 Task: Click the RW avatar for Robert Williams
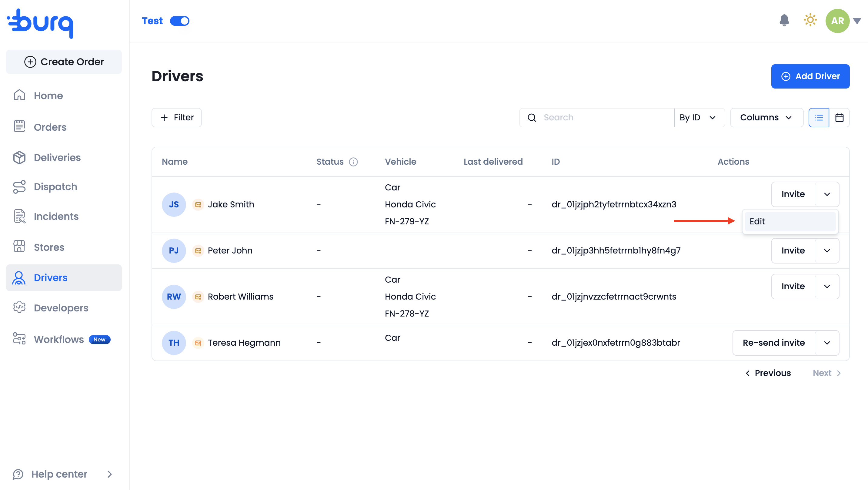pos(174,297)
